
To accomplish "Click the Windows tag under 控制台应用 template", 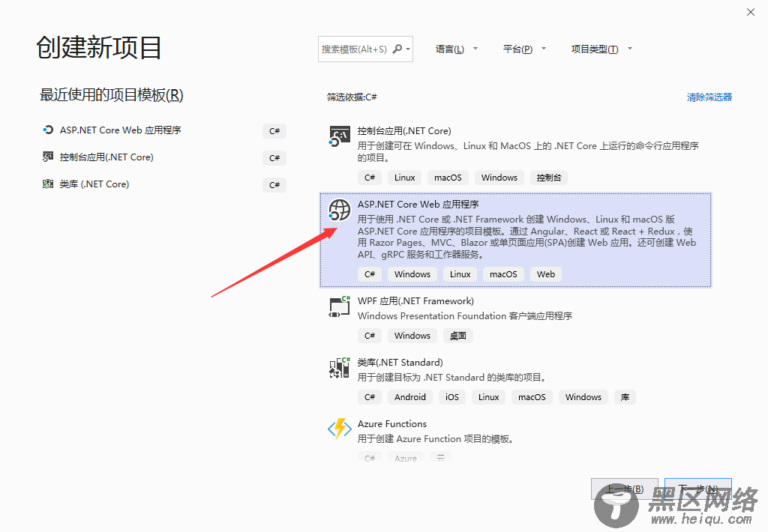I will tap(499, 178).
